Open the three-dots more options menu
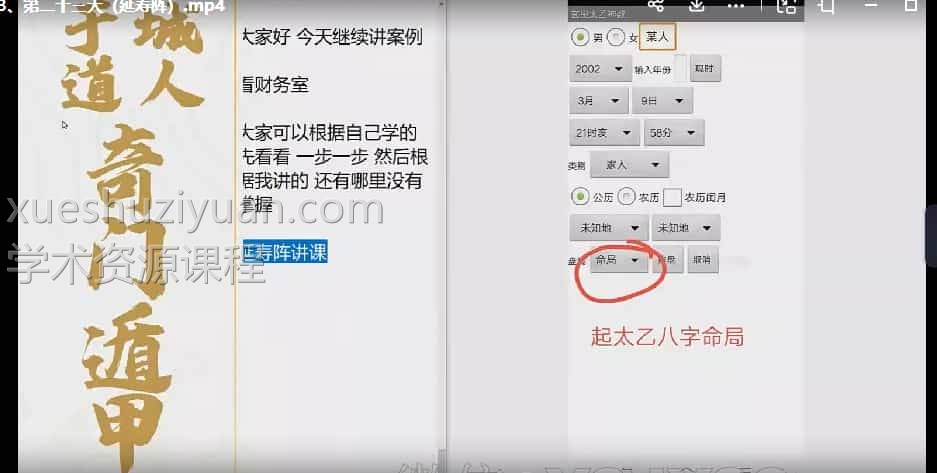The height and width of the screenshot is (473, 937). point(736,6)
